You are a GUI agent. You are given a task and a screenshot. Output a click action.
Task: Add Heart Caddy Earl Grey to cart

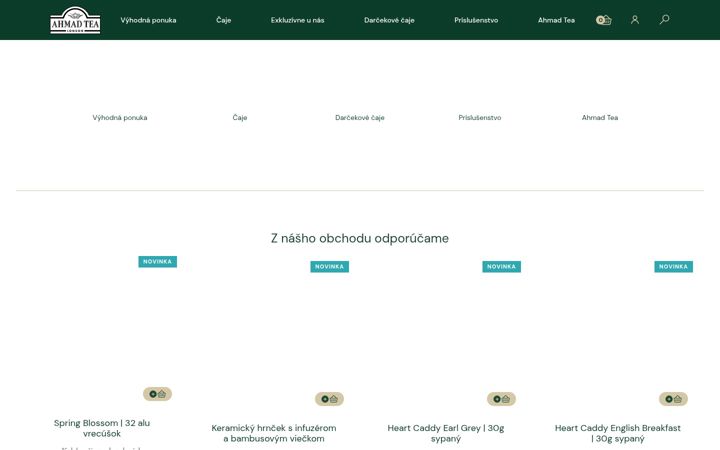point(501,399)
